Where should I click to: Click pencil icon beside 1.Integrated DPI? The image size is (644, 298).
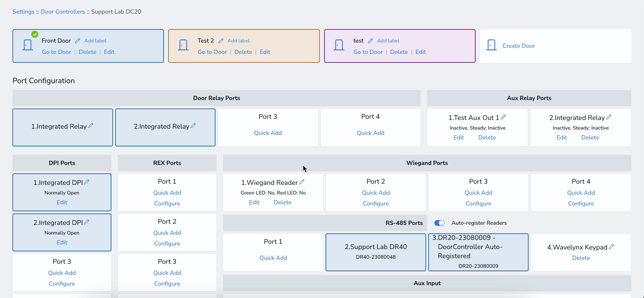click(x=87, y=182)
